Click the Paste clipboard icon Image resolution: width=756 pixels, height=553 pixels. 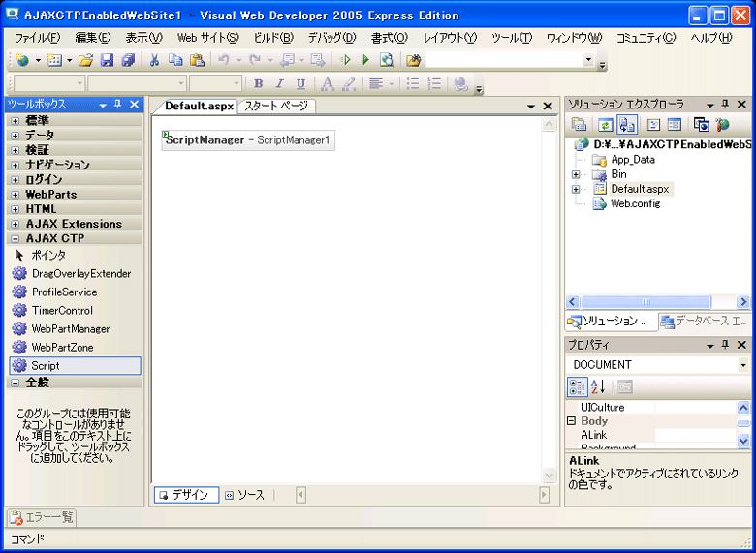(197, 60)
